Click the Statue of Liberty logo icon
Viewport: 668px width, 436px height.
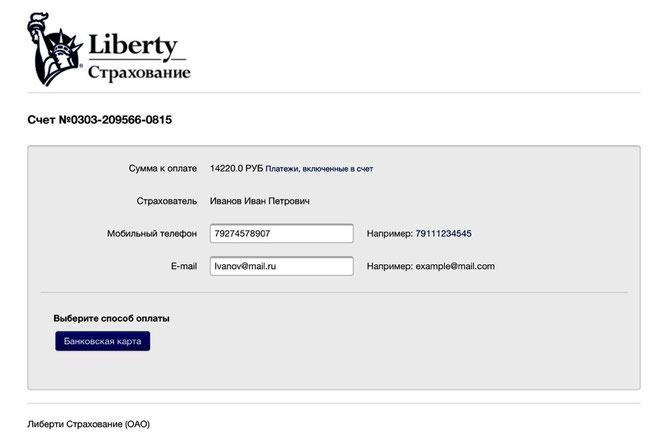coord(55,49)
